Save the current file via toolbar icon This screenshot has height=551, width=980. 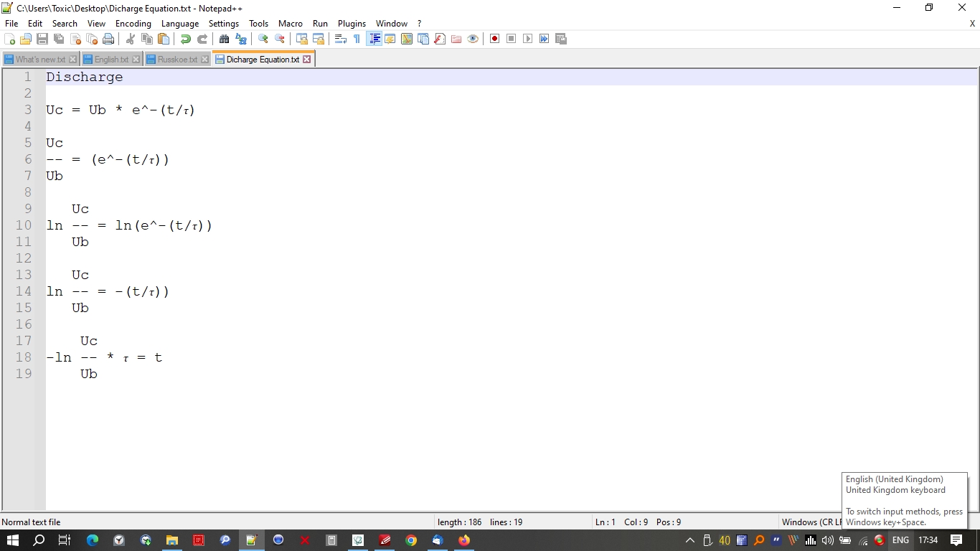[x=42, y=39]
